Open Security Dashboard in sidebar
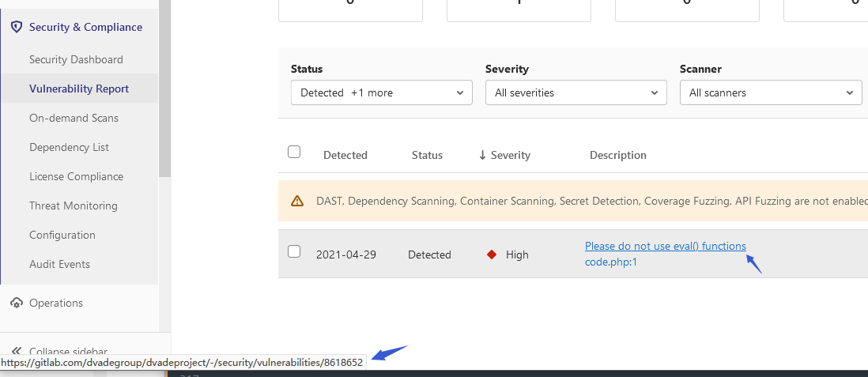This screenshot has height=377, width=868. 76,59
